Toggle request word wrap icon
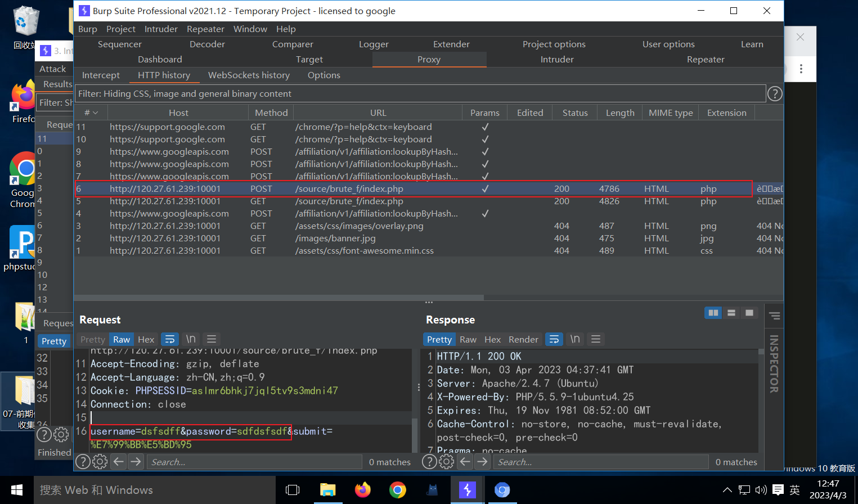 (170, 339)
